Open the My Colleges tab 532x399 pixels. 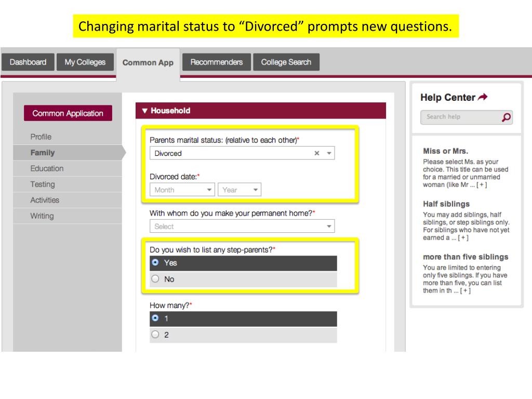pyautogui.click(x=85, y=62)
